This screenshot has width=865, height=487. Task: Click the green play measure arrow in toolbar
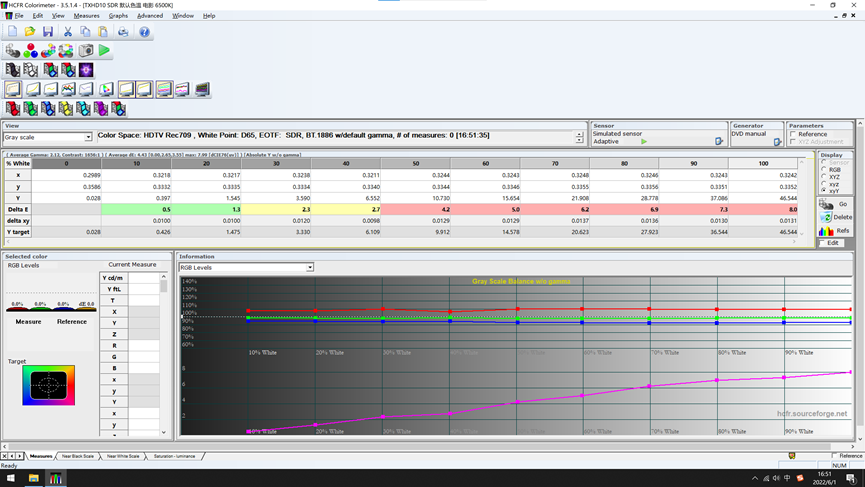(x=104, y=50)
